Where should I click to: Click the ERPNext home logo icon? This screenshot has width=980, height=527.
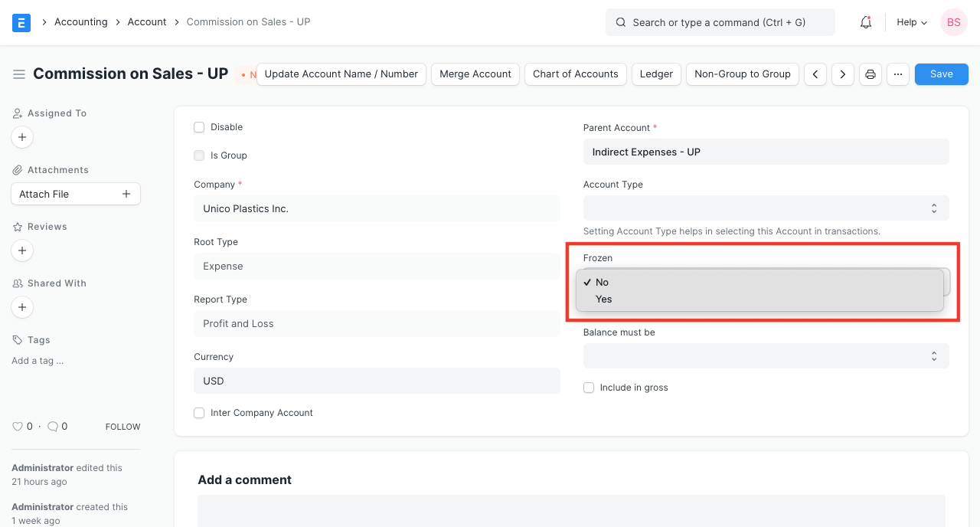coord(21,22)
